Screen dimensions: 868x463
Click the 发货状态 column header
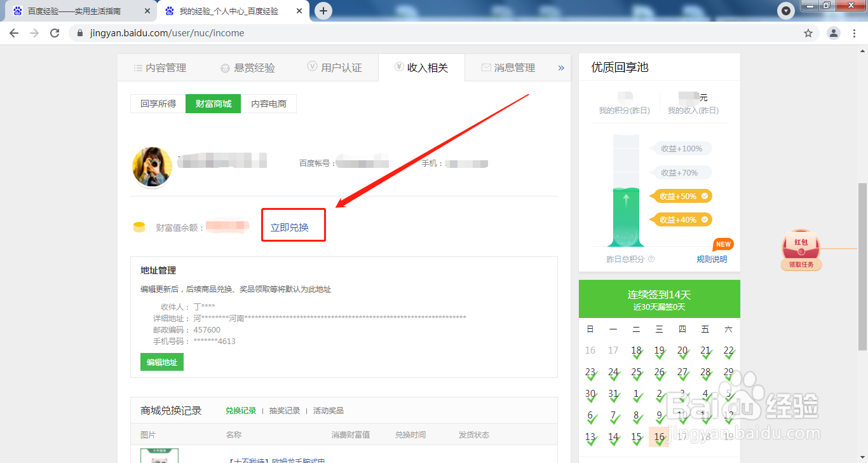pyautogui.click(x=474, y=435)
